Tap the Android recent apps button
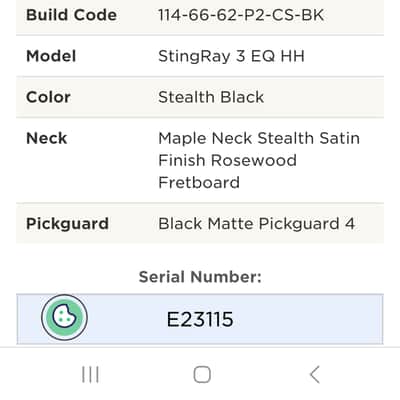400x400 pixels. [90, 374]
